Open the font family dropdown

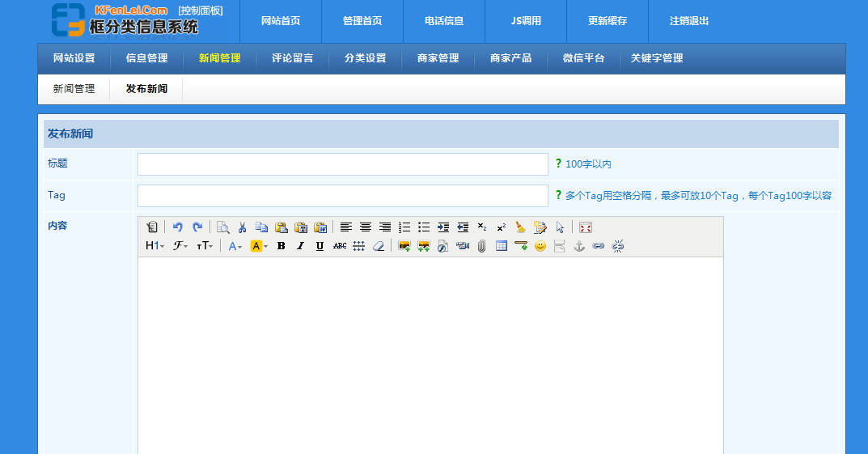[180, 246]
